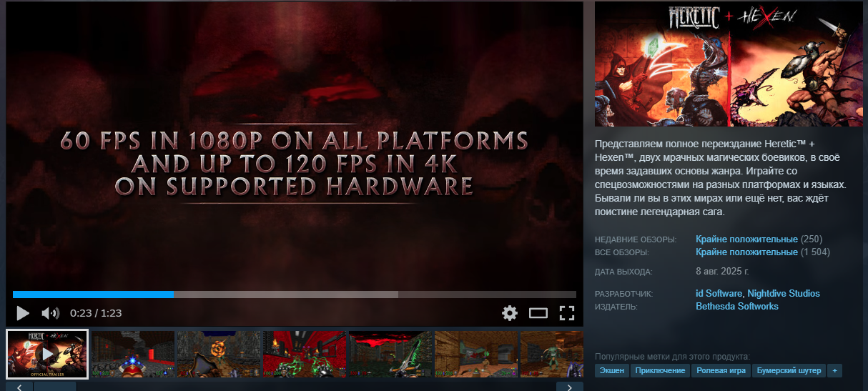Click the game description paragraph
Screen dimensions: 868x391
(721, 177)
